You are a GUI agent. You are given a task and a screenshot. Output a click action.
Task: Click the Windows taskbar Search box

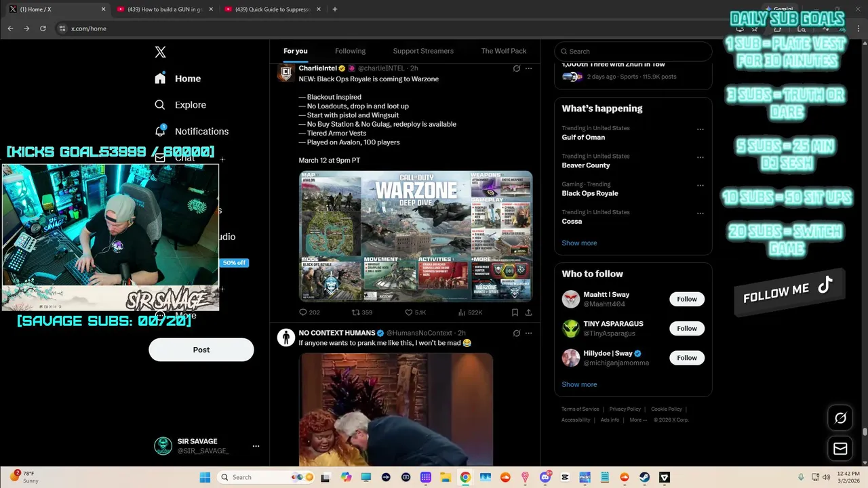point(267,477)
